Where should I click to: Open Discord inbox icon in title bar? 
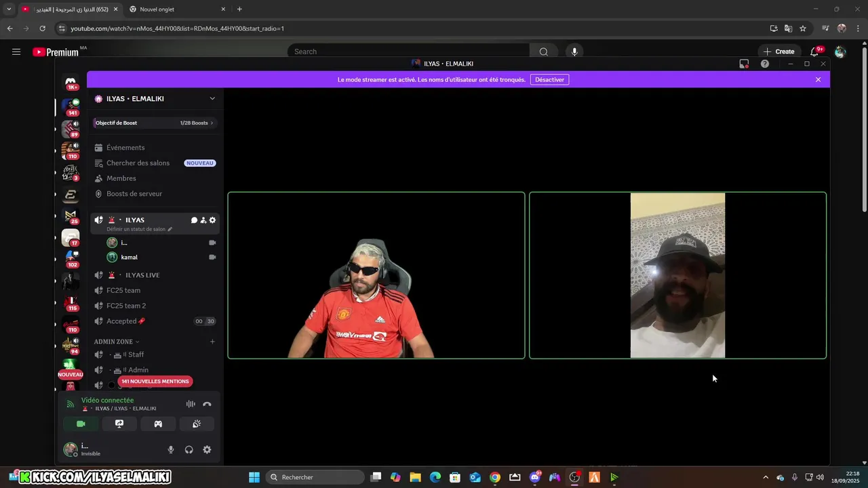coord(744,64)
